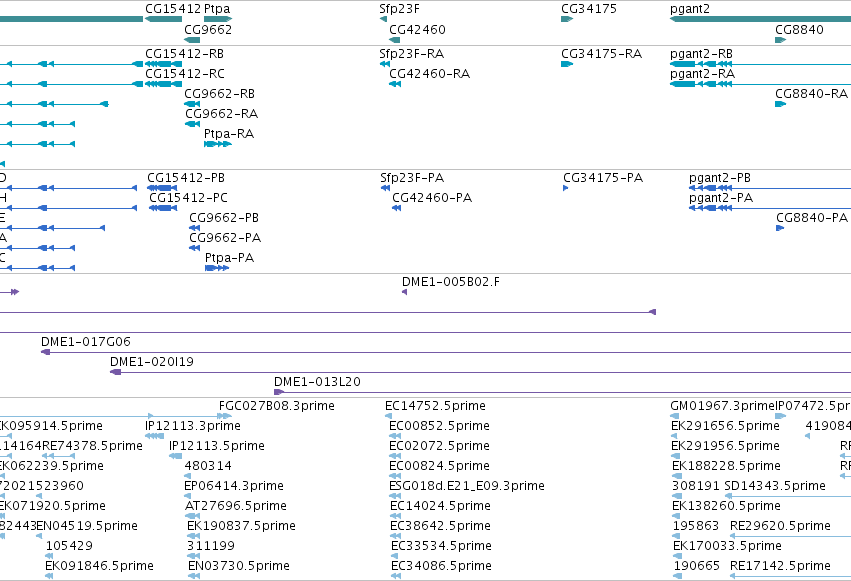Select protein Ptpa-PA
Screen dimensions: 851x581
pyautogui.click(x=230, y=258)
